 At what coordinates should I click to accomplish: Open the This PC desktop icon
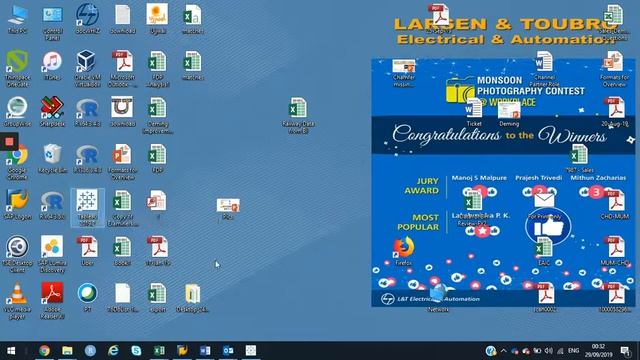point(17,19)
